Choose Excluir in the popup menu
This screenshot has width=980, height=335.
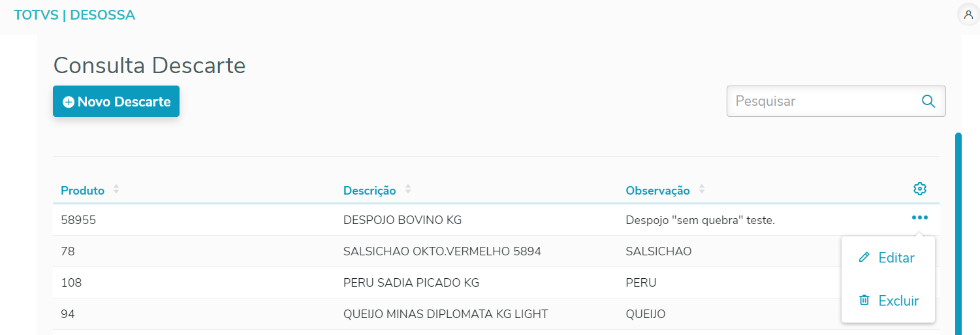click(898, 301)
